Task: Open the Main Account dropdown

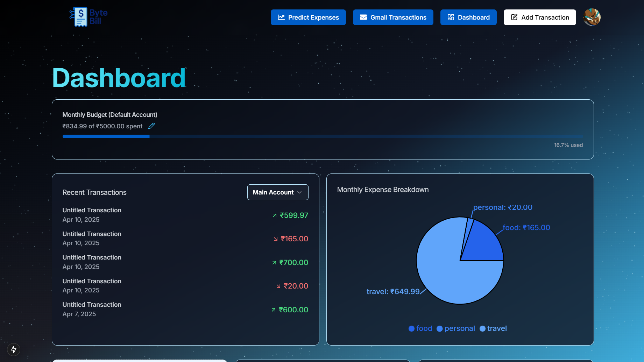Action: (277, 192)
